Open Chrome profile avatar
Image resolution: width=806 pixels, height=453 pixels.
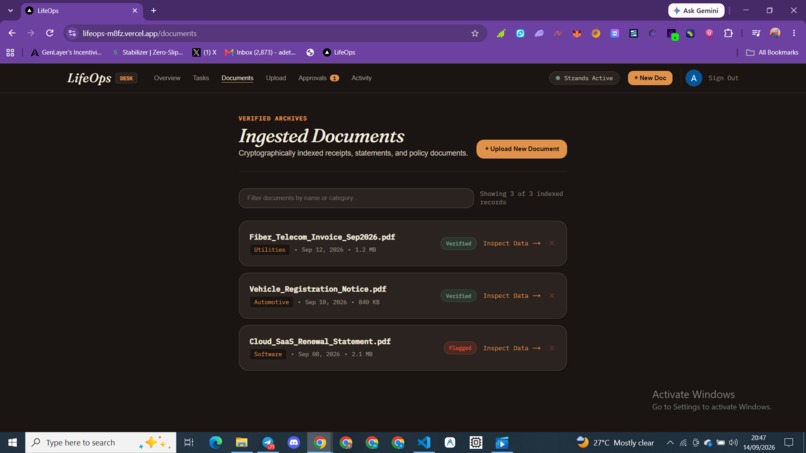pos(775,33)
